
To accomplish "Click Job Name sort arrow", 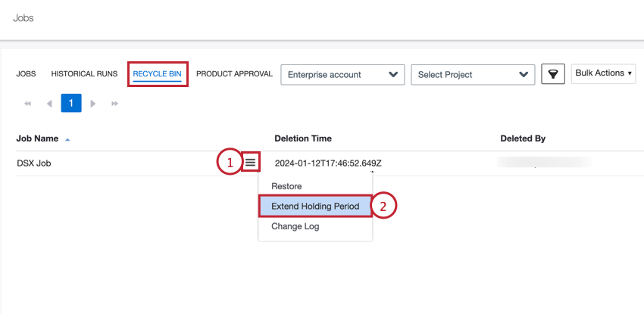I will [67, 139].
